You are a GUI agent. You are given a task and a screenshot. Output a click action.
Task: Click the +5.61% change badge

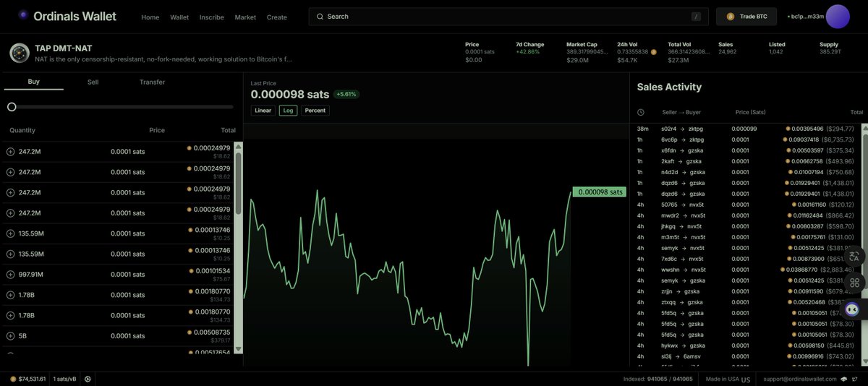[x=347, y=94]
